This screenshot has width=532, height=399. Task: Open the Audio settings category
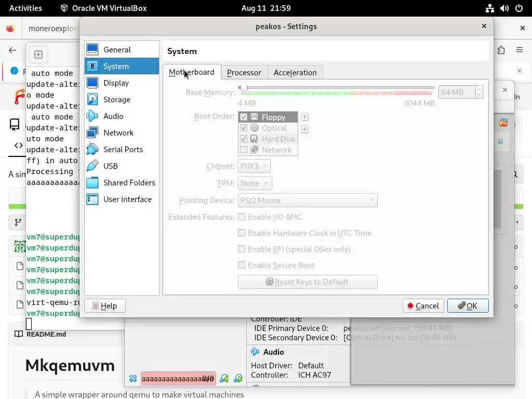[x=122, y=116]
